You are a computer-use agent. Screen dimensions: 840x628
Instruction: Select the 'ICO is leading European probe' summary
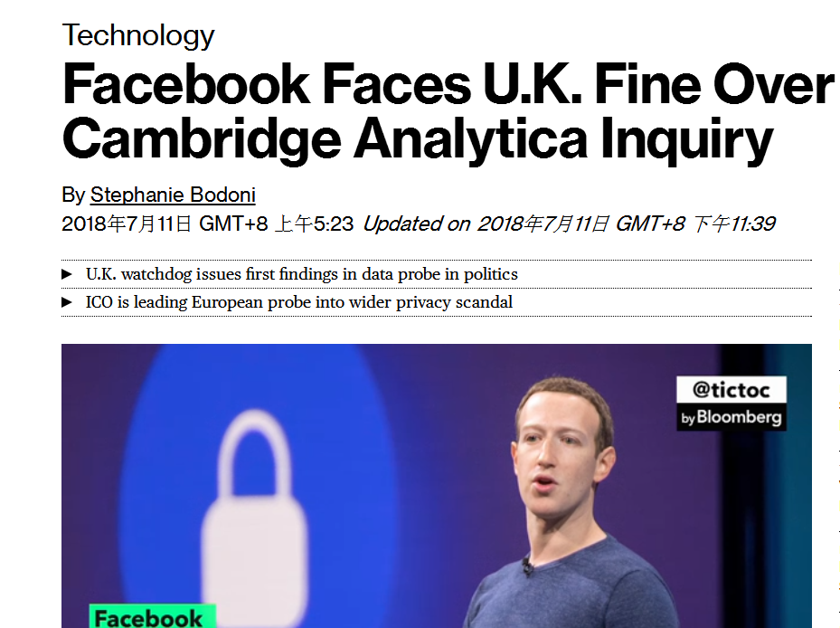pos(298,301)
